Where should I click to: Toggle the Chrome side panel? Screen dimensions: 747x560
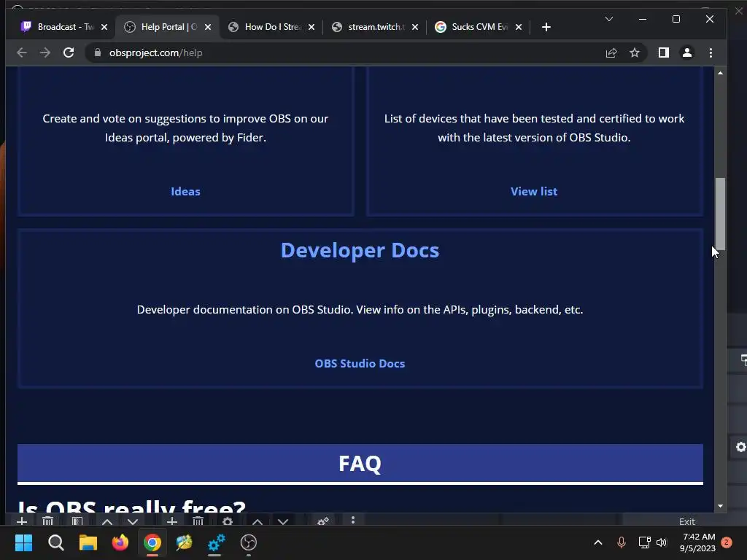pyautogui.click(x=664, y=52)
